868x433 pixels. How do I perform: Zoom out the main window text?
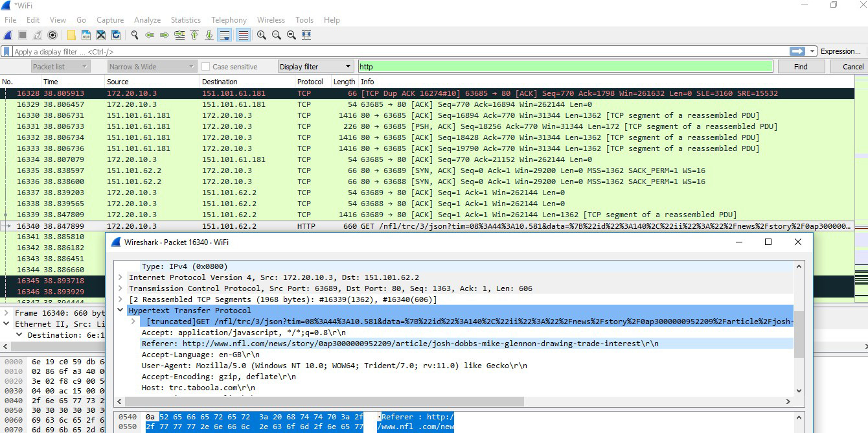click(x=277, y=35)
